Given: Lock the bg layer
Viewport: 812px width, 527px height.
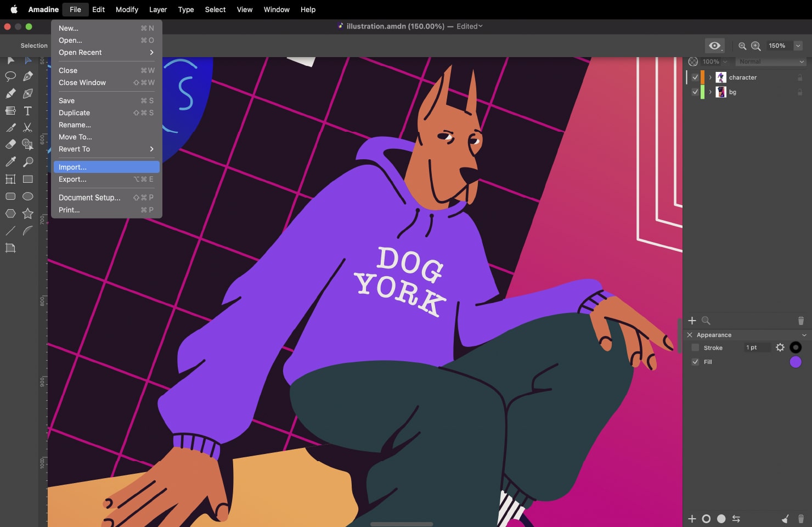Looking at the screenshot, I should [x=800, y=92].
